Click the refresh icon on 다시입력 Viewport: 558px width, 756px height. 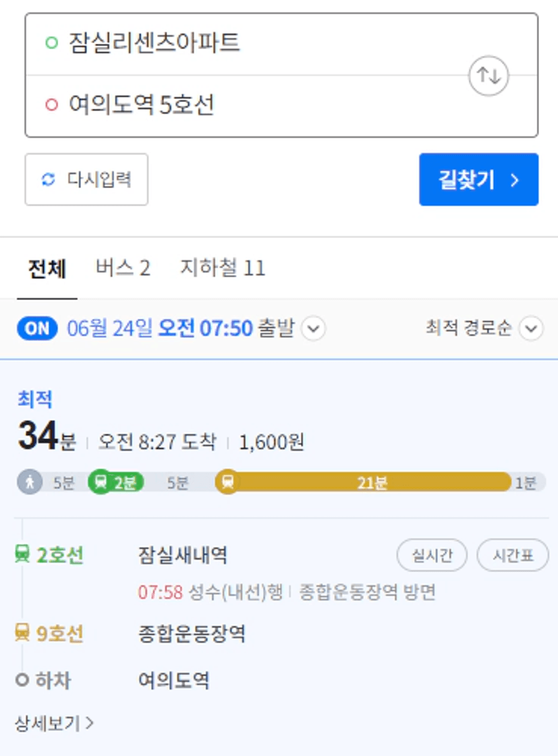point(48,179)
